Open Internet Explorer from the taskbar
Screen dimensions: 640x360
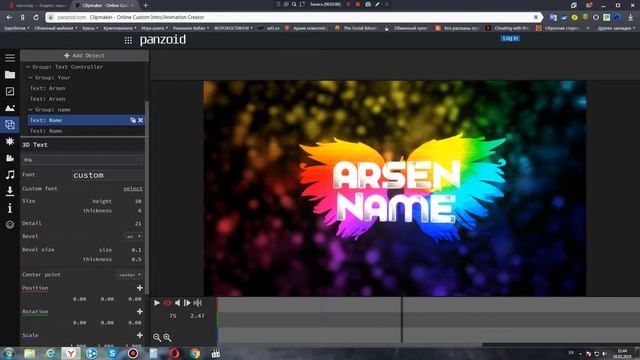pyautogui.click(x=50, y=353)
